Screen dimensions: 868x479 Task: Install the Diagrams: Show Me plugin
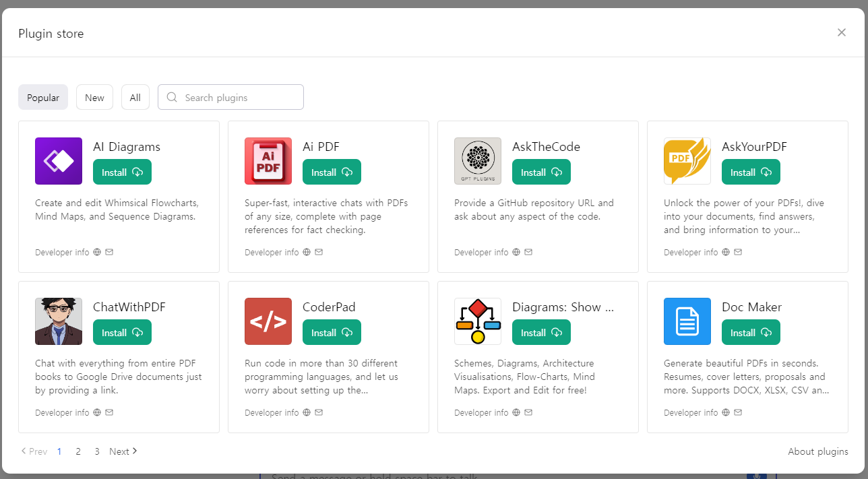(541, 332)
